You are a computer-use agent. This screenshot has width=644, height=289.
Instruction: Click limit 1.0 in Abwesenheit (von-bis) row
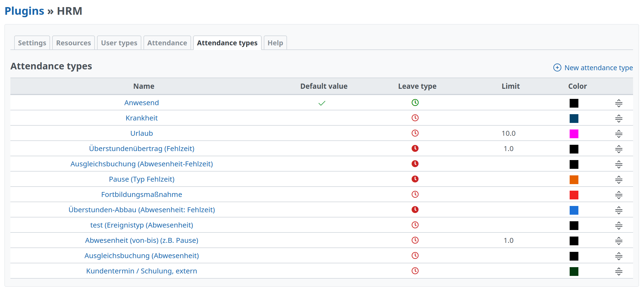pyautogui.click(x=508, y=240)
